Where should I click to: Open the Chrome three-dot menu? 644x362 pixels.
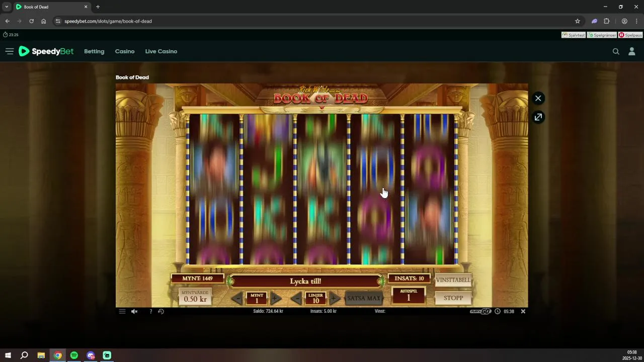tap(636, 21)
